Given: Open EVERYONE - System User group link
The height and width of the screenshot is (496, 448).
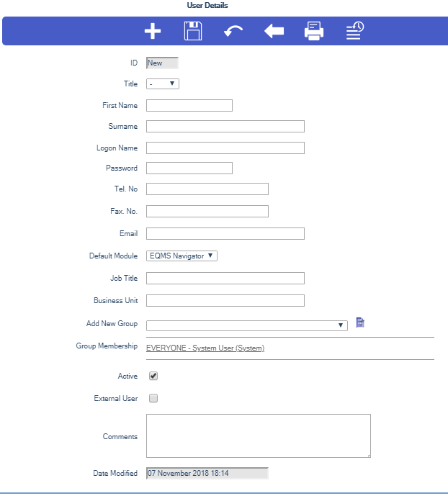Looking at the screenshot, I should tap(205, 348).
